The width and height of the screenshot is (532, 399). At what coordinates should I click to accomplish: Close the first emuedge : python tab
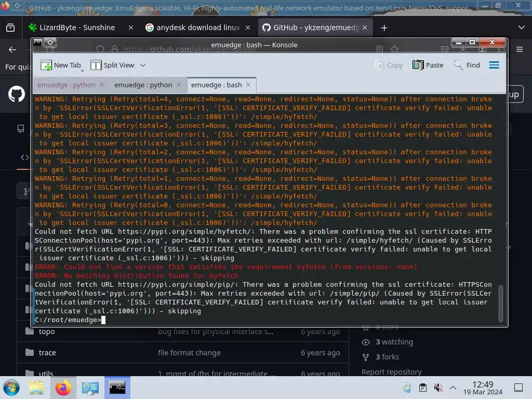(102, 85)
